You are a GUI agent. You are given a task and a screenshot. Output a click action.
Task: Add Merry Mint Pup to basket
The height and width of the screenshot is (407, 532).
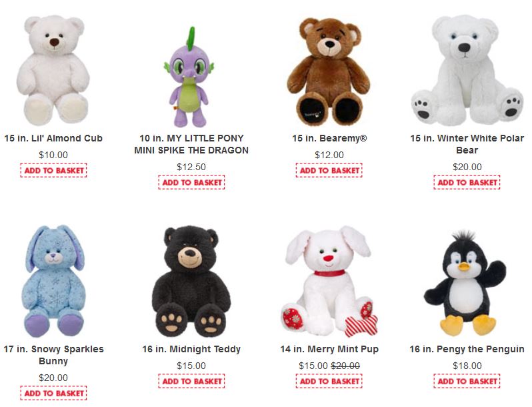[329, 381]
